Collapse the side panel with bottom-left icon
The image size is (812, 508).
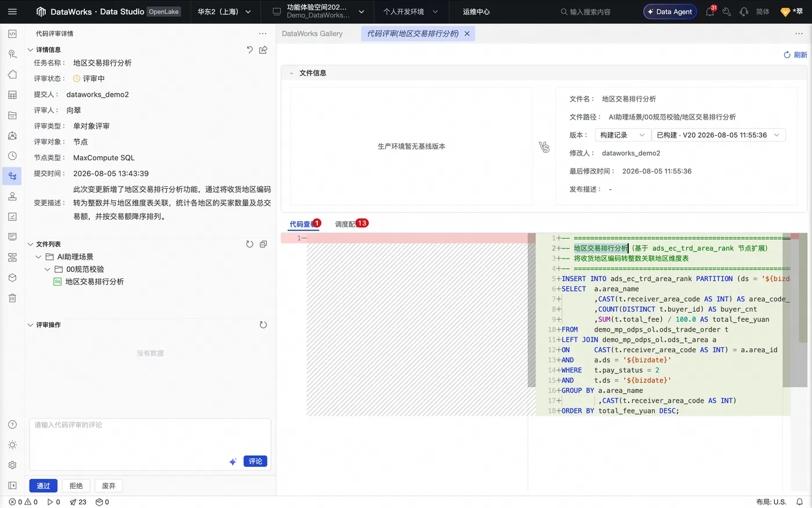[12, 485]
